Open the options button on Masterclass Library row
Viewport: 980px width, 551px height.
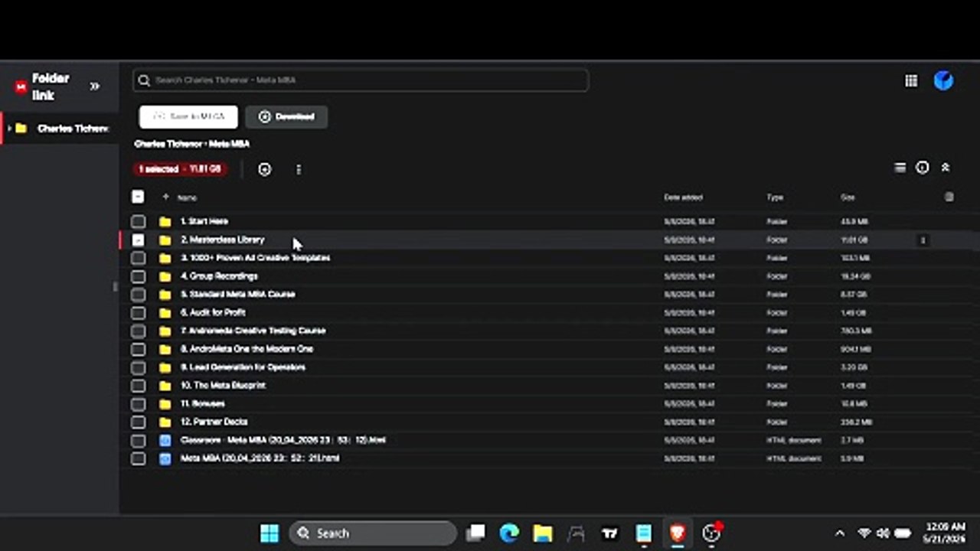(923, 240)
